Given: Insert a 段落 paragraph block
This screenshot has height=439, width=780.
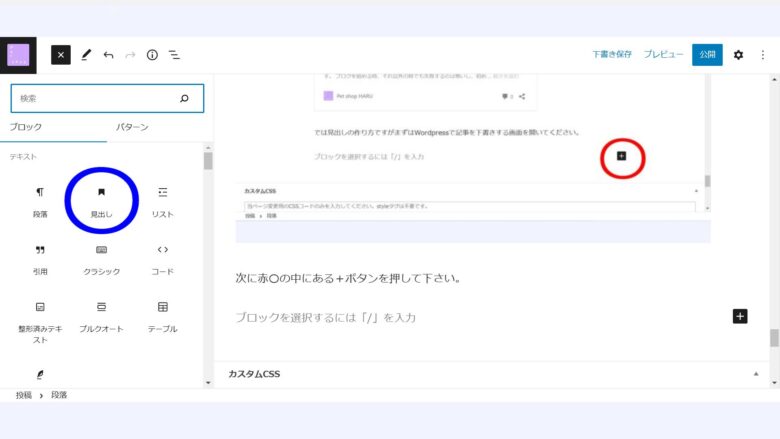Looking at the screenshot, I should [40, 202].
